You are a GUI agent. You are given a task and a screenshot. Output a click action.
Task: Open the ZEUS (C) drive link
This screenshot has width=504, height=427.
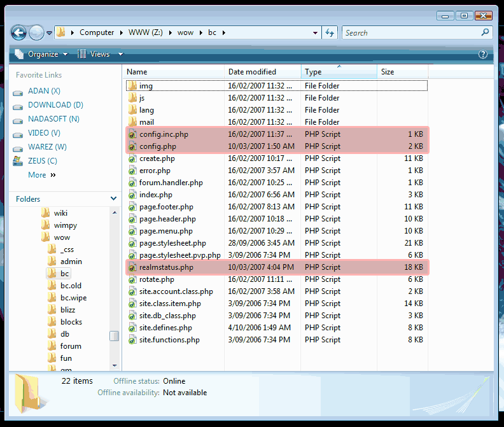[42, 161]
